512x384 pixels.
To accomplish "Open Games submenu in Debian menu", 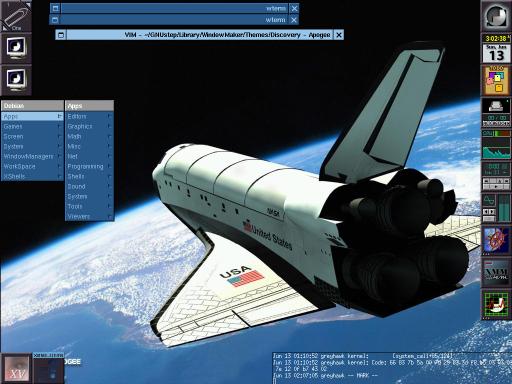I will point(32,126).
